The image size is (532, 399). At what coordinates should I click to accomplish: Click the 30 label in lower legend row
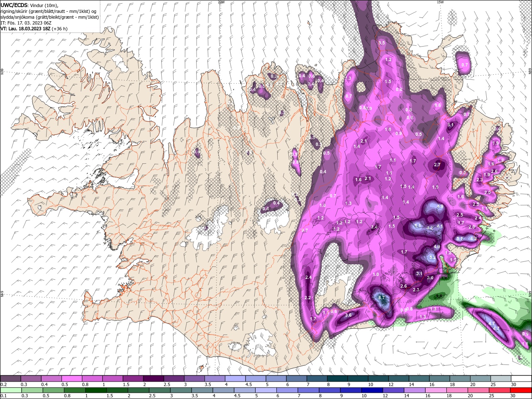[x=512, y=396]
